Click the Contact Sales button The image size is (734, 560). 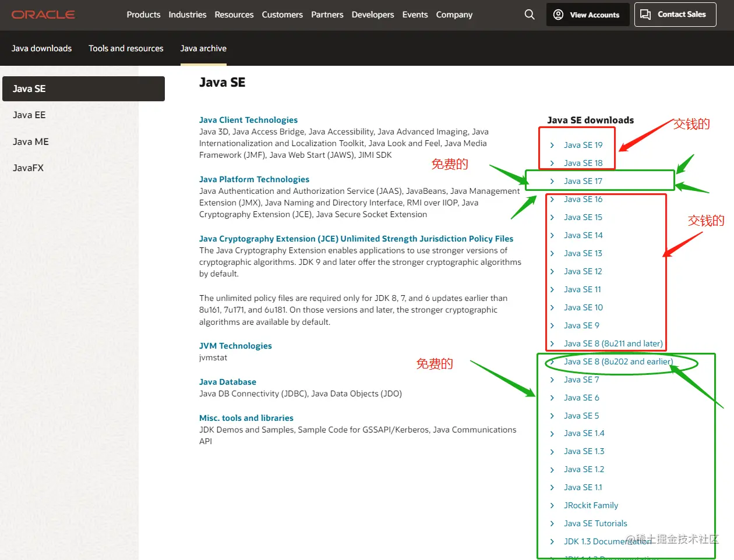[675, 15]
